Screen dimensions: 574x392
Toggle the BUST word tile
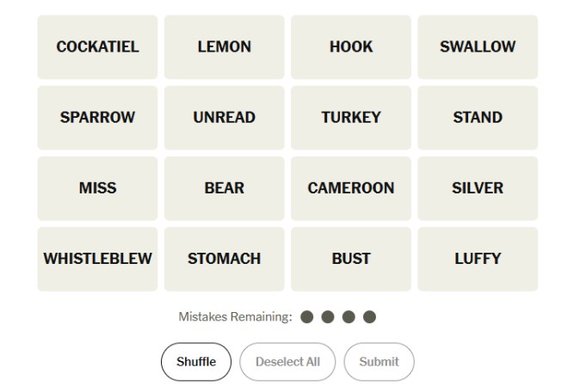pos(351,259)
